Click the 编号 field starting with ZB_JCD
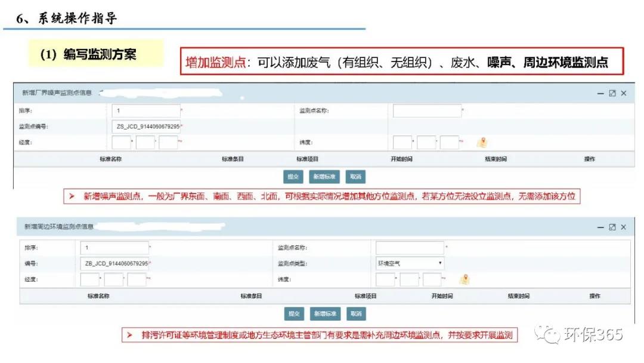The height and width of the screenshot is (363, 644). click(114, 263)
